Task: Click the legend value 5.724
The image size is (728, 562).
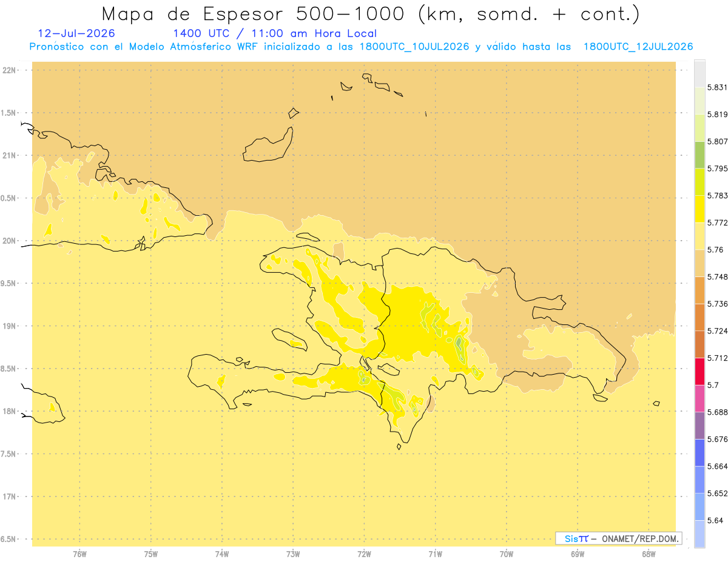Action: [x=717, y=331]
